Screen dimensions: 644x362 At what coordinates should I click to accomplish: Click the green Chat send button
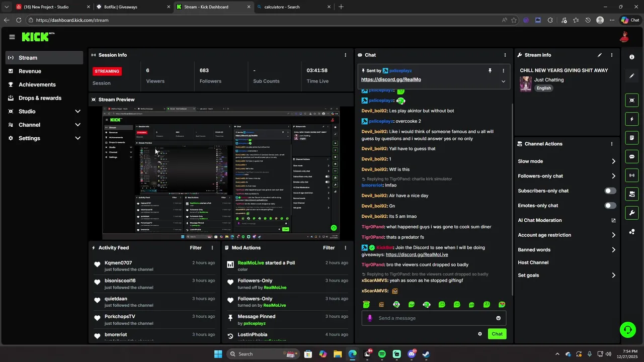click(497, 334)
